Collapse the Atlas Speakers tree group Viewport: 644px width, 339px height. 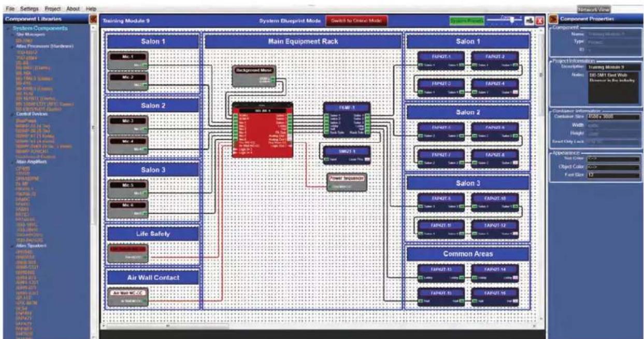[13, 246]
